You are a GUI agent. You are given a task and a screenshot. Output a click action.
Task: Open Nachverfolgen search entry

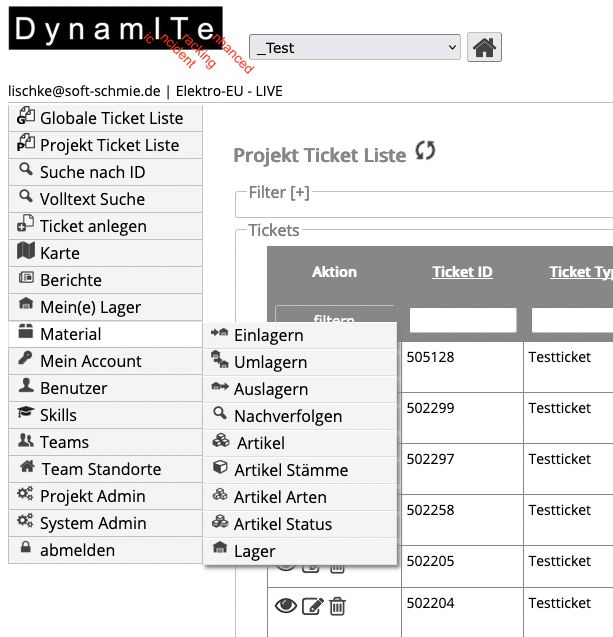287,416
